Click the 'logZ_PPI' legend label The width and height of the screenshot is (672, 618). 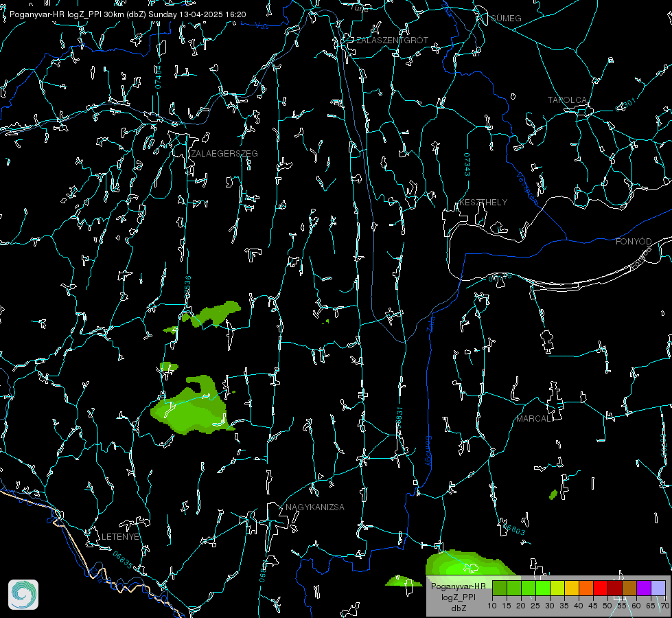point(458,597)
